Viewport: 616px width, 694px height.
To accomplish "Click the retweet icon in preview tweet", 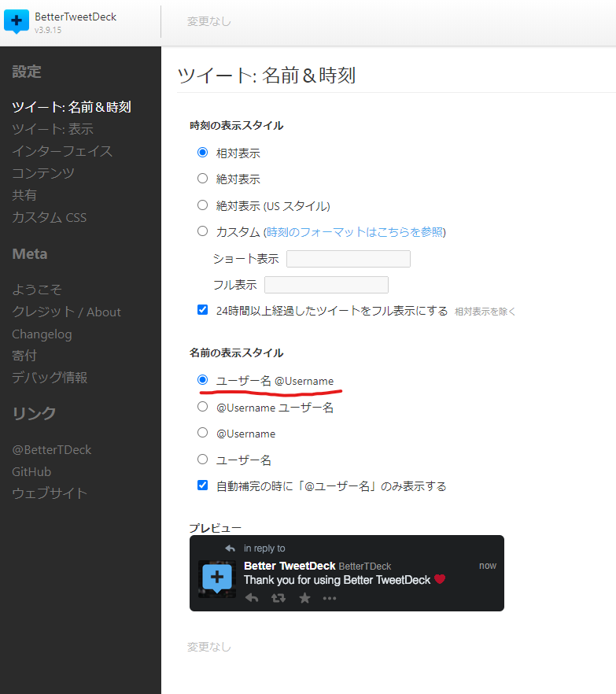I will [x=278, y=598].
